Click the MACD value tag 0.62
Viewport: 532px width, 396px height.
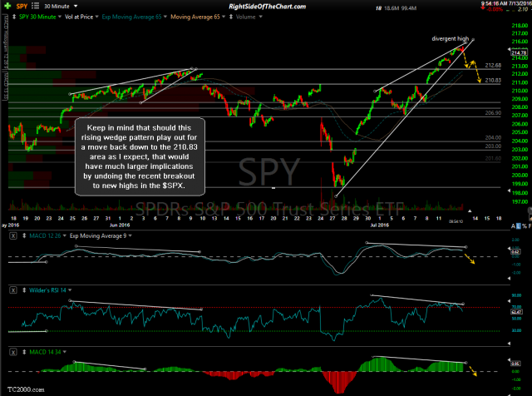tap(515, 252)
